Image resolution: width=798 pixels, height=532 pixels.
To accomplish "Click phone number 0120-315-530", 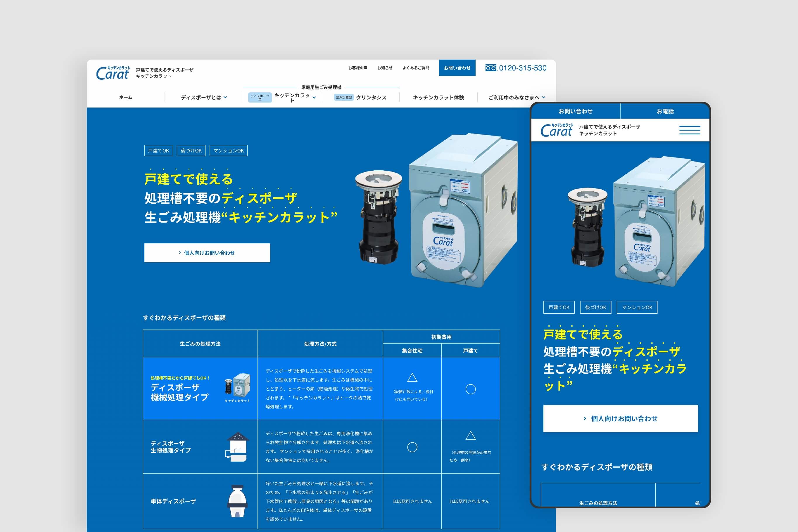I will (x=522, y=68).
